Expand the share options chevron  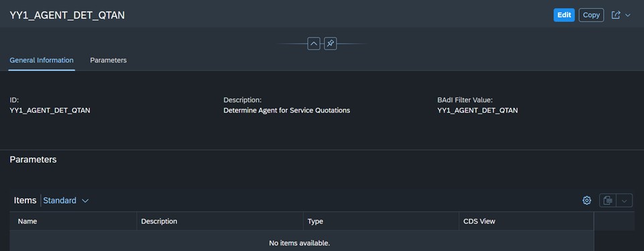click(x=627, y=15)
